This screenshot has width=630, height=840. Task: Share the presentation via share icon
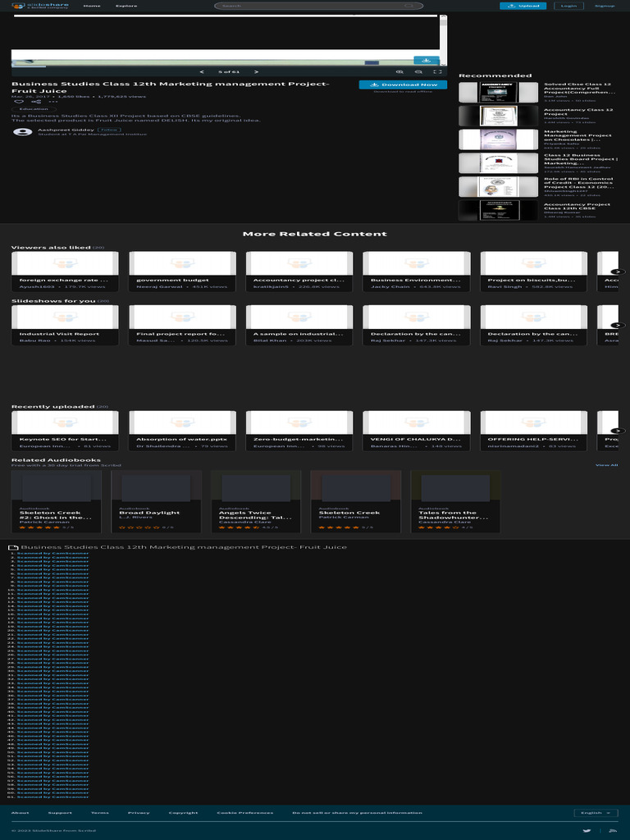tap(36, 101)
